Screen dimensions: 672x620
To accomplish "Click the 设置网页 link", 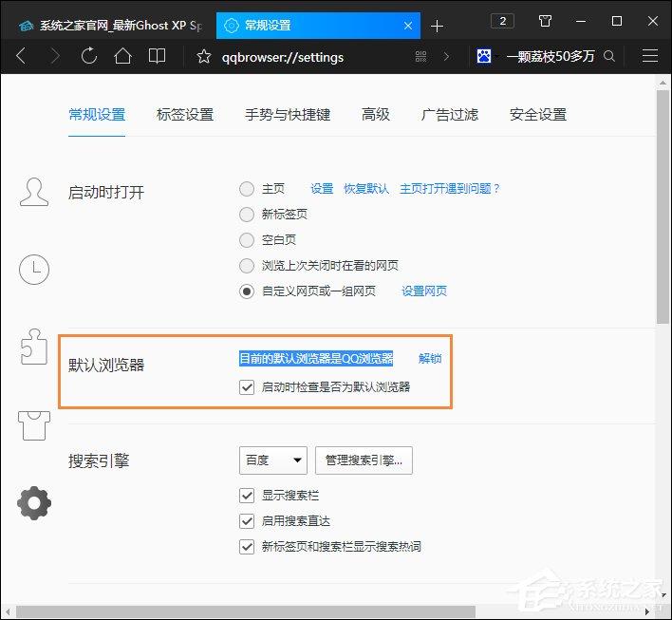I will (424, 291).
